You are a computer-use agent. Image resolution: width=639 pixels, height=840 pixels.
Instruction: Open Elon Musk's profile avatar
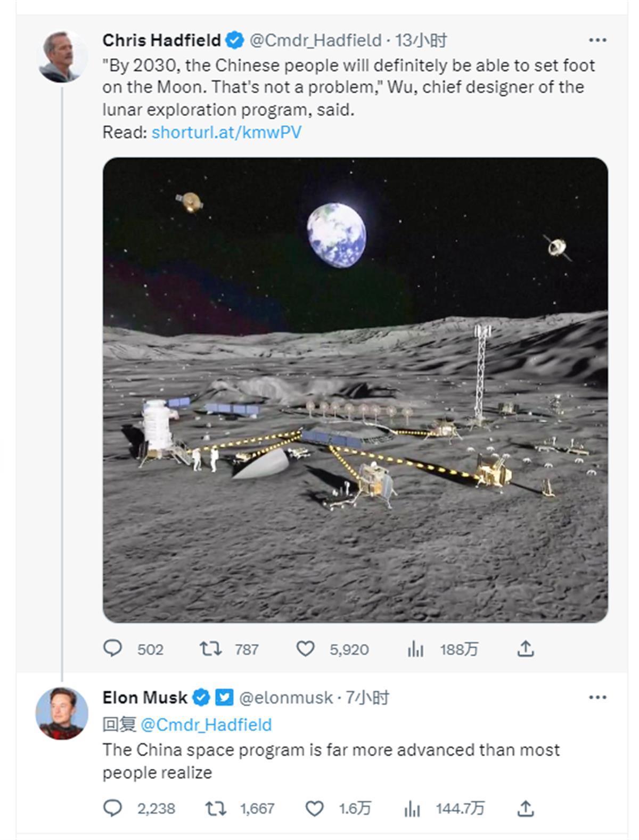click(x=62, y=713)
